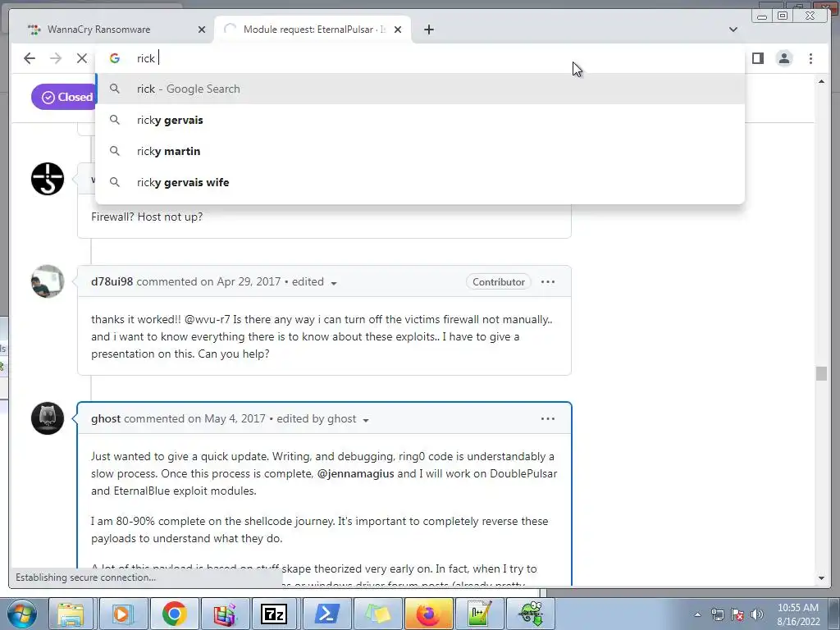Click the Closed issue status badge

[64, 97]
